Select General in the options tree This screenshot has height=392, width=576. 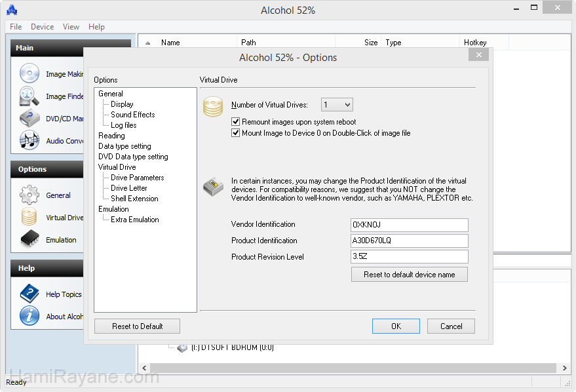pos(111,94)
